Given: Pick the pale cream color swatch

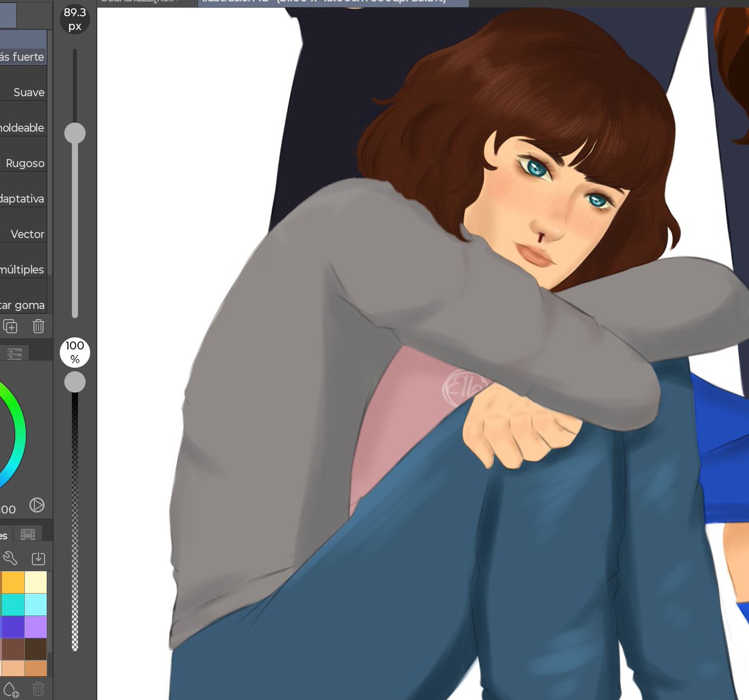Looking at the screenshot, I should 36,582.
